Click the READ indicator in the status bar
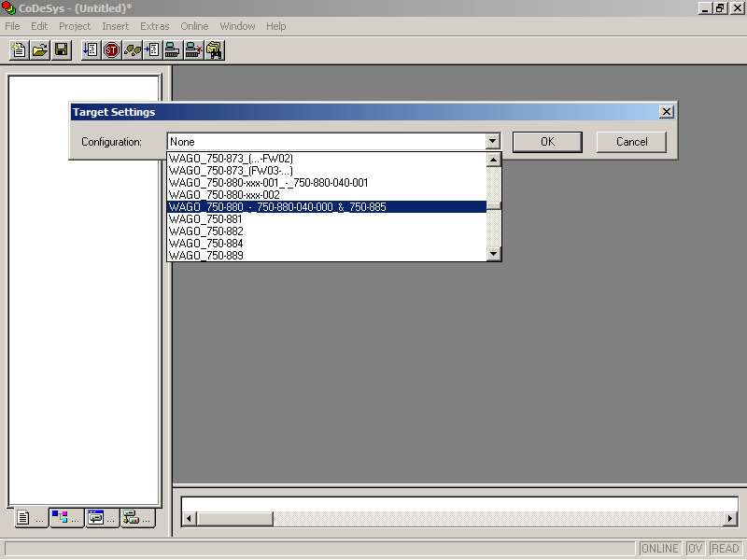 point(726,548)
